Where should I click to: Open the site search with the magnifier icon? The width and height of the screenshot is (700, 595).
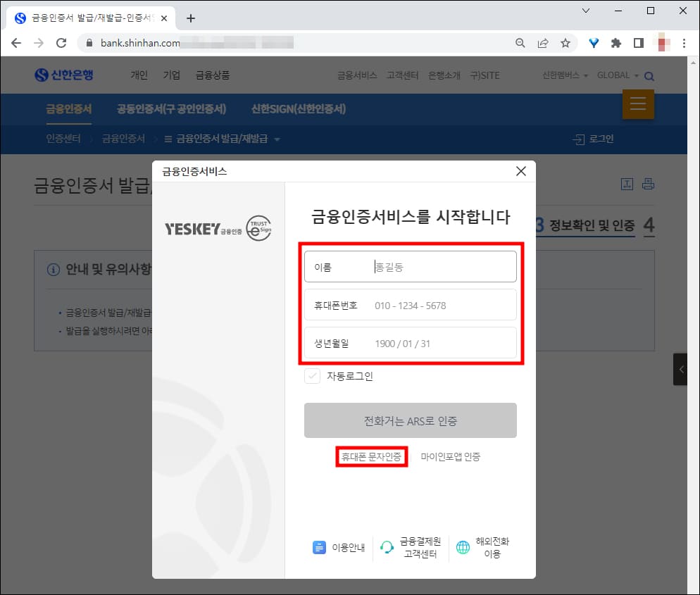[x=649, y=75]
